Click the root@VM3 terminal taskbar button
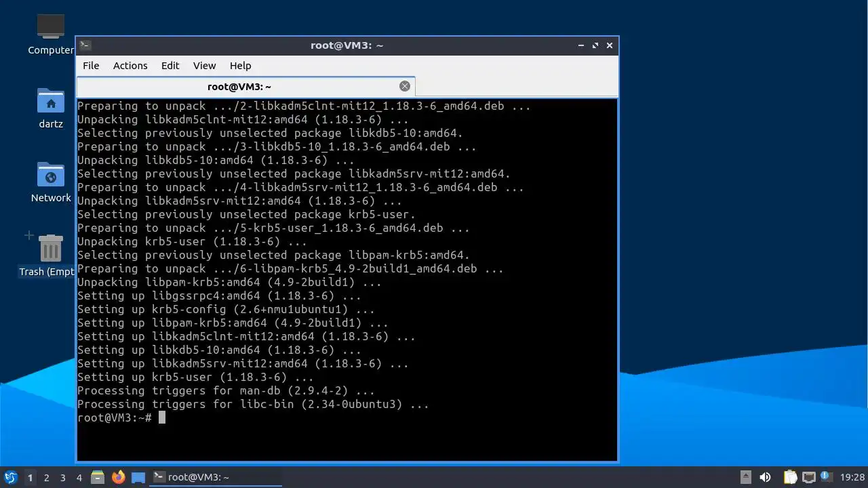The width and height of the screenshot is (868, 488). pyautogui.click(x=216, y=478)
